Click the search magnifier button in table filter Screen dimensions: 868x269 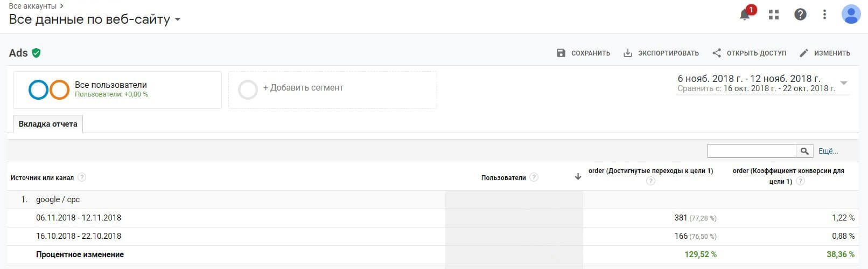click(x=804, y=151)
